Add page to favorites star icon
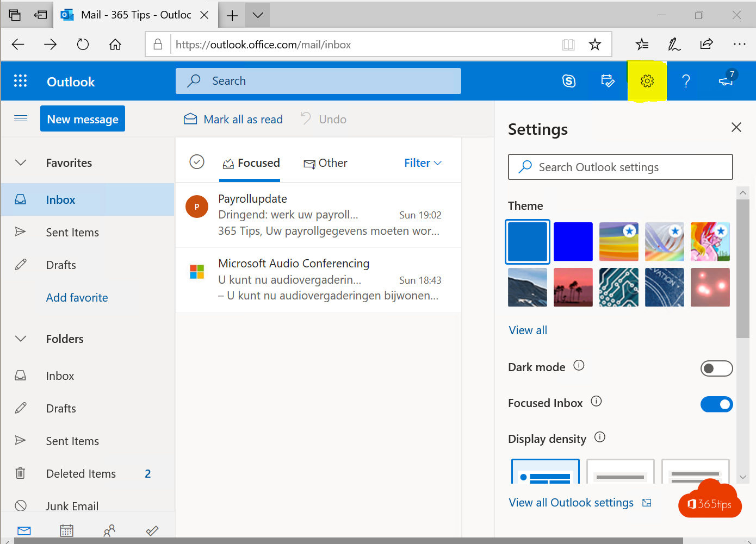Viewport: 756px width, 544px height. [x=595, y=45]
